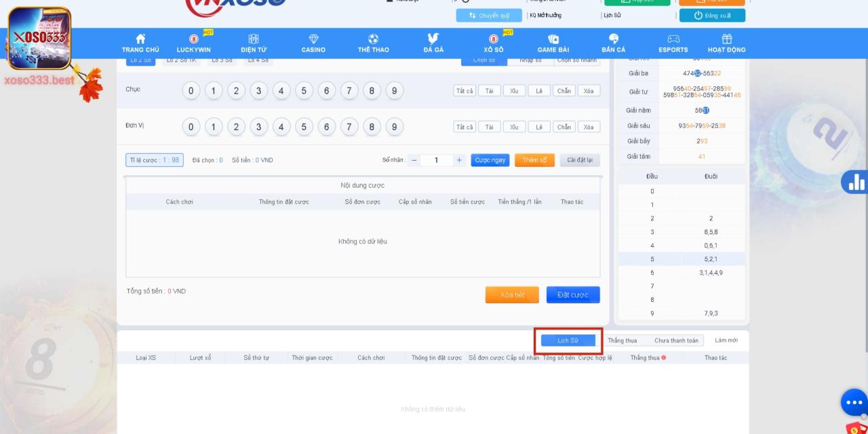
Task: Toggle digit 0 in Chục row
Action: click(191, 91)
